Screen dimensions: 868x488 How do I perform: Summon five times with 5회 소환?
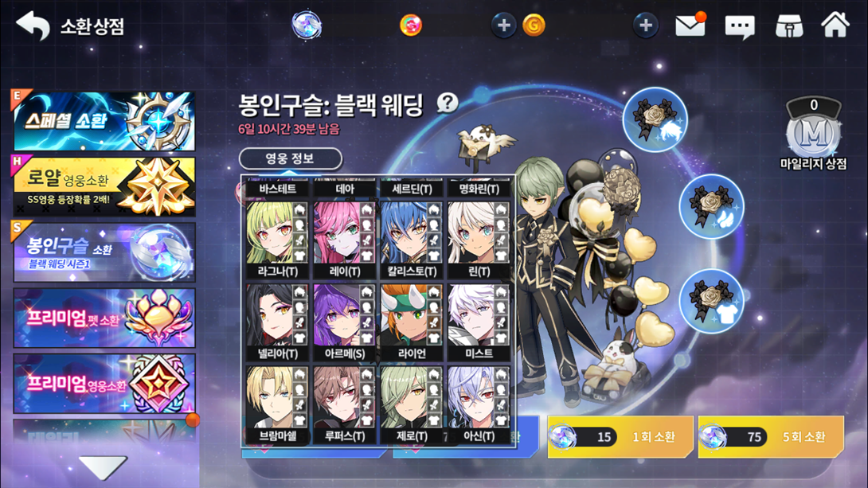(x=771, y=437)
